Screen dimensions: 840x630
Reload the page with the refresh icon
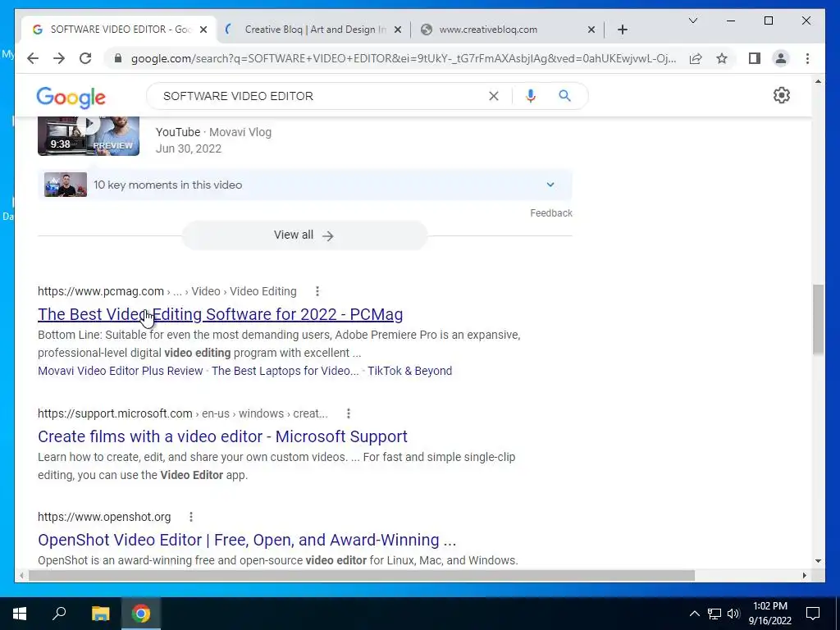point(85,58)
